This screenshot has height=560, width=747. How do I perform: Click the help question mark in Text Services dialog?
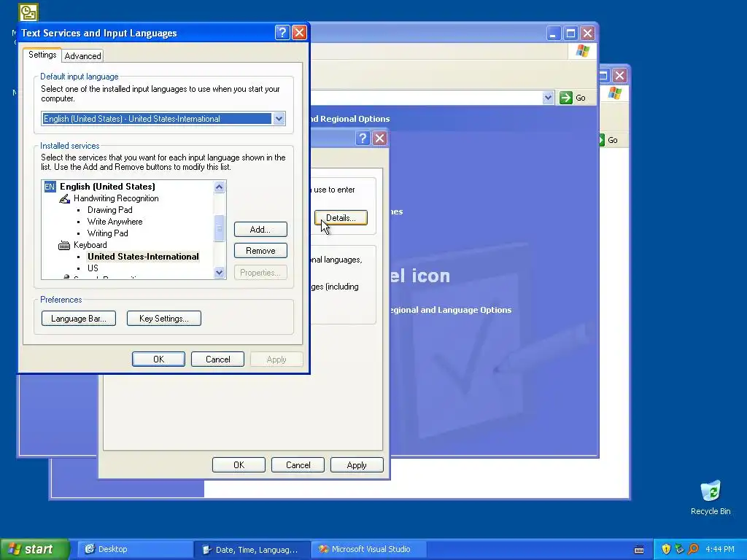click(282, 32)
